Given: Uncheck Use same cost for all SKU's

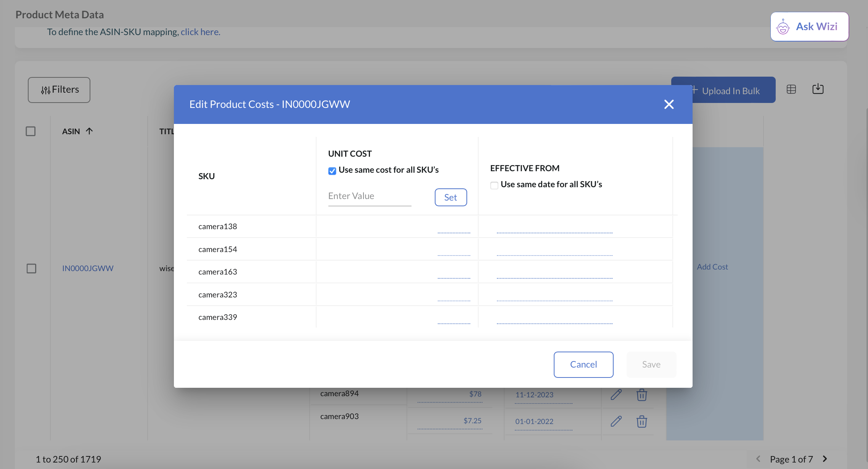Looking at the screenshot, I should pyautogui.click(x=332, y=170).
